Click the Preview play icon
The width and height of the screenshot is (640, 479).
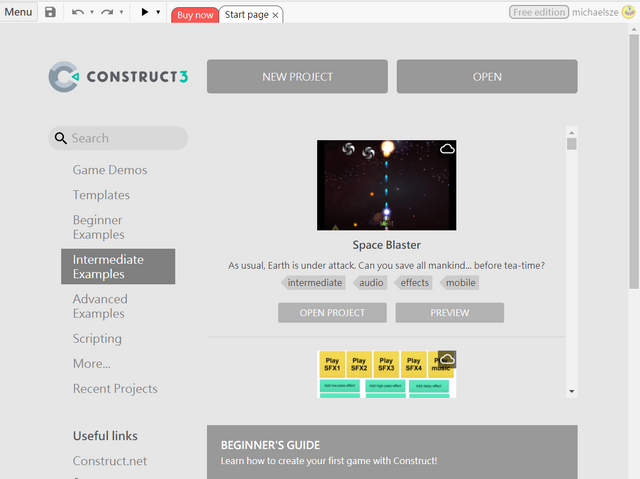tap(144, 12)
